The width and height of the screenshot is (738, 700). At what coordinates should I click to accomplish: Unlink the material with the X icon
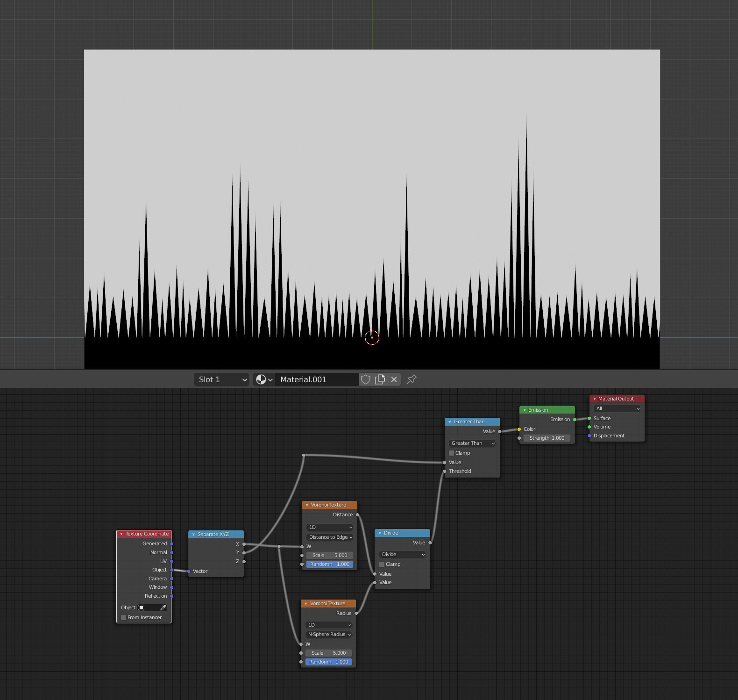(394, 379)
